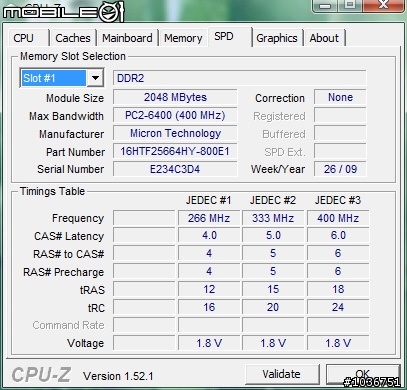Expand the Slot #1 dropdown arrow

95,78
